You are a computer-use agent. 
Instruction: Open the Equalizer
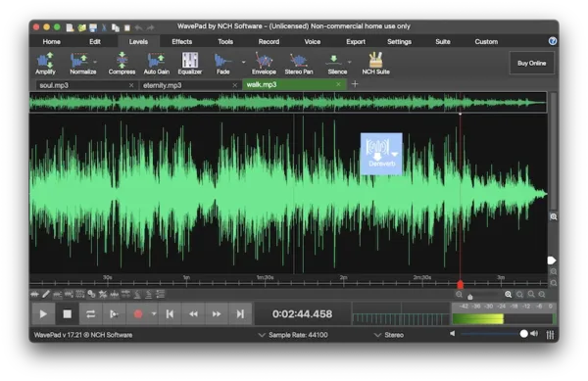[x=190, y=64]
